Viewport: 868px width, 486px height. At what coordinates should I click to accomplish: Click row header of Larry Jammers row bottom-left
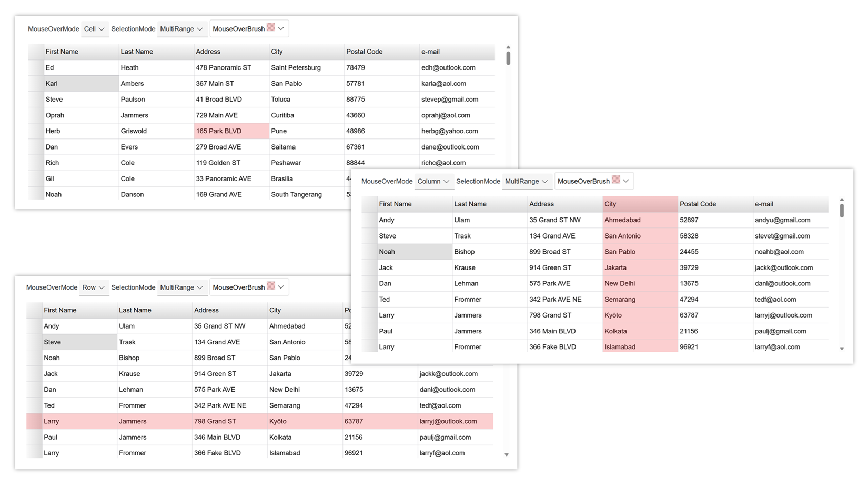pos(34,421)
